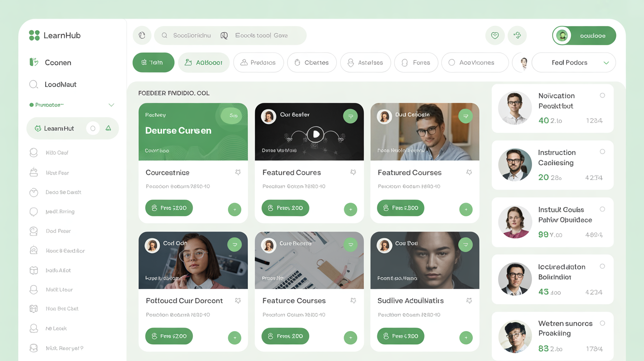The height and width of the screenshot is (361, 644).
Task: Expand the Pruroaton sidebar section chevron
Action: (111, 105)
